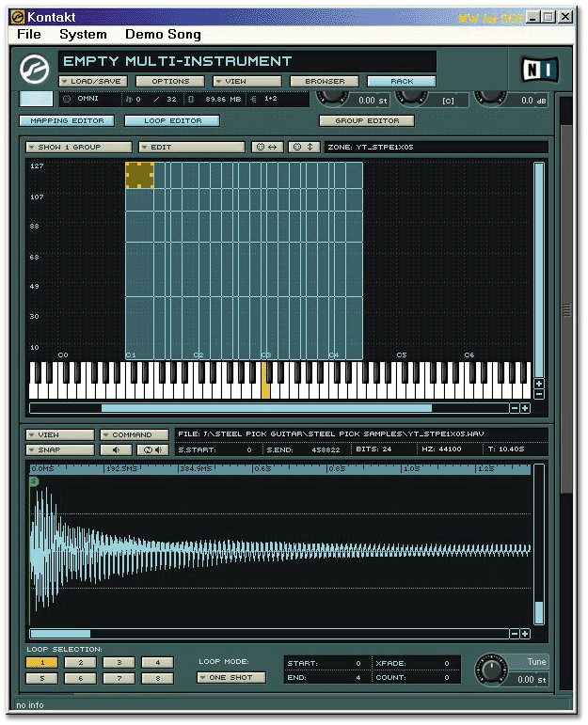This screenshot has width=588, height=725.
Task: Open the Show 1 Group dropdown
Action: (79, 147)
